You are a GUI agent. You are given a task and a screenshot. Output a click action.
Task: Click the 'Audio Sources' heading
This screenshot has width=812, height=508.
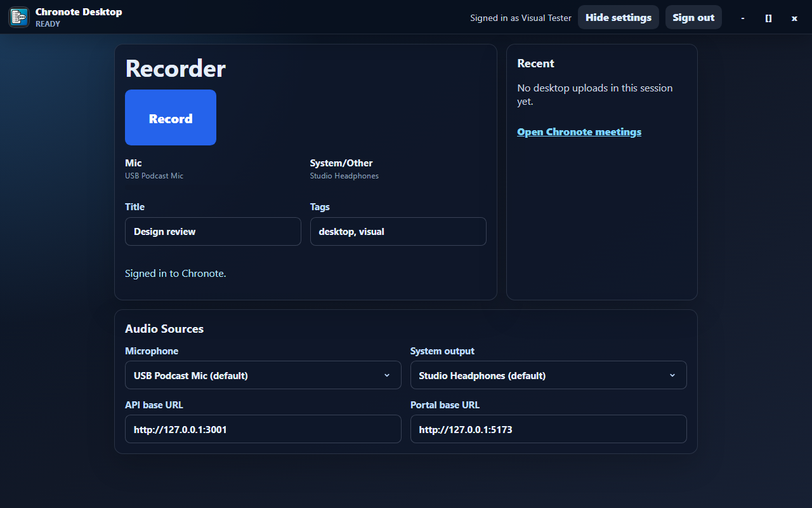(164, 329)
